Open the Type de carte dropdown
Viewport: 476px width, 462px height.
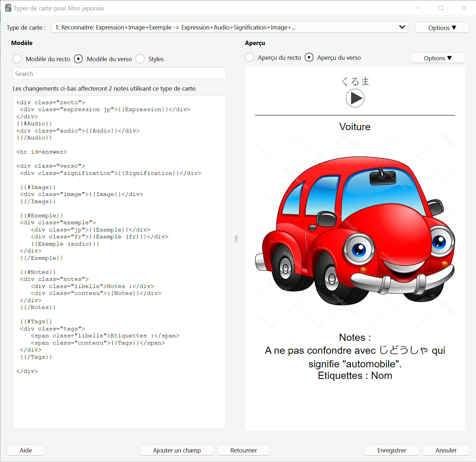(x=230, y=27)
